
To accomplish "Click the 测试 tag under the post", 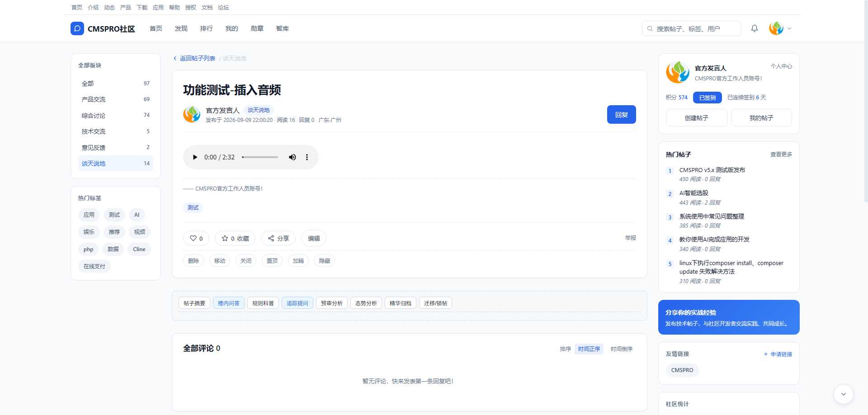I will 193,208.
